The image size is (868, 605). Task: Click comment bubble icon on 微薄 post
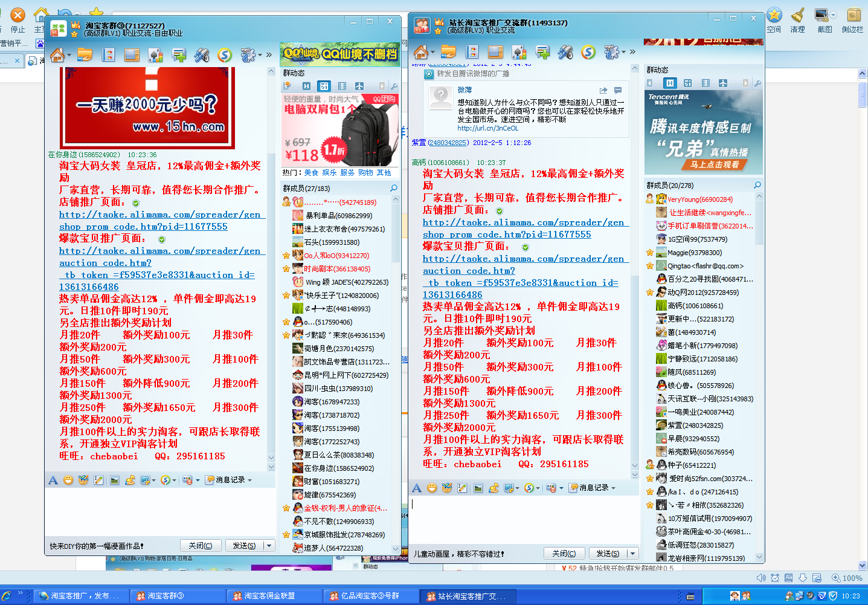pyautogui.click(x=617, y=91)
